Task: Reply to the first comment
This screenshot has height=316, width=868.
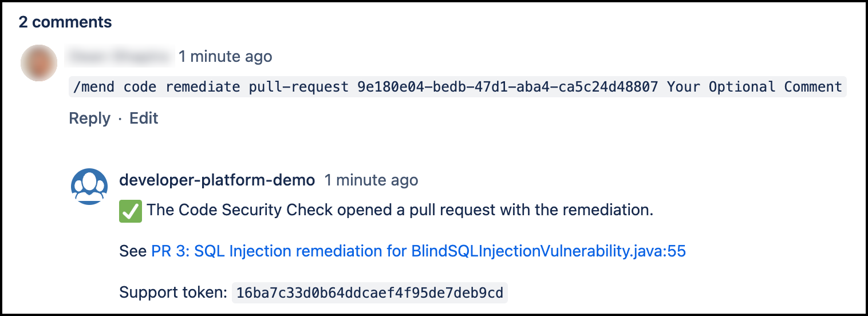Action: pyautogui.click(x=89, y=118)
